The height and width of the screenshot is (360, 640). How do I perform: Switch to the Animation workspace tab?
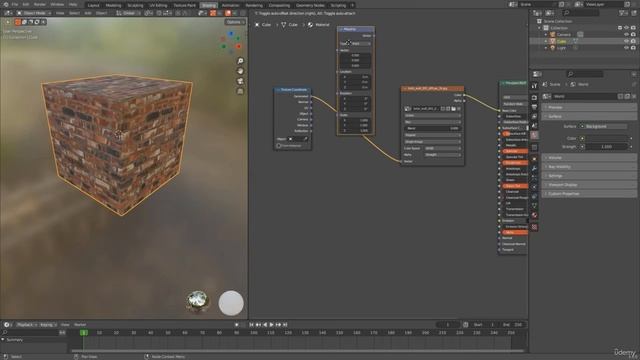tap(230, 5)
